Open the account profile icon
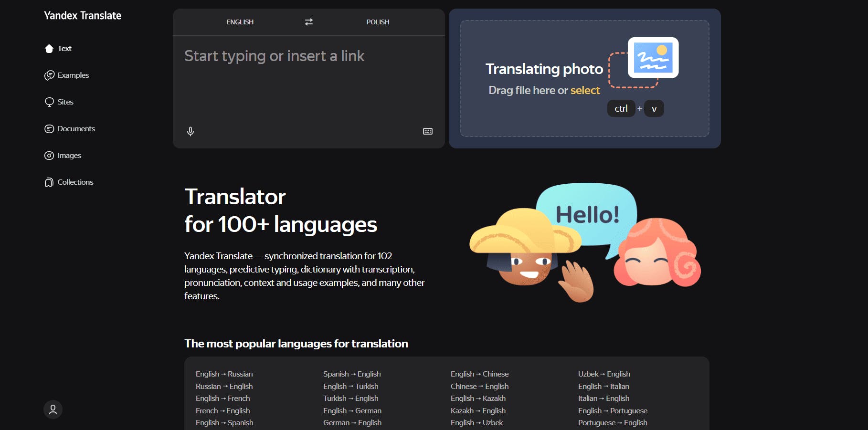 click(53, 409)
